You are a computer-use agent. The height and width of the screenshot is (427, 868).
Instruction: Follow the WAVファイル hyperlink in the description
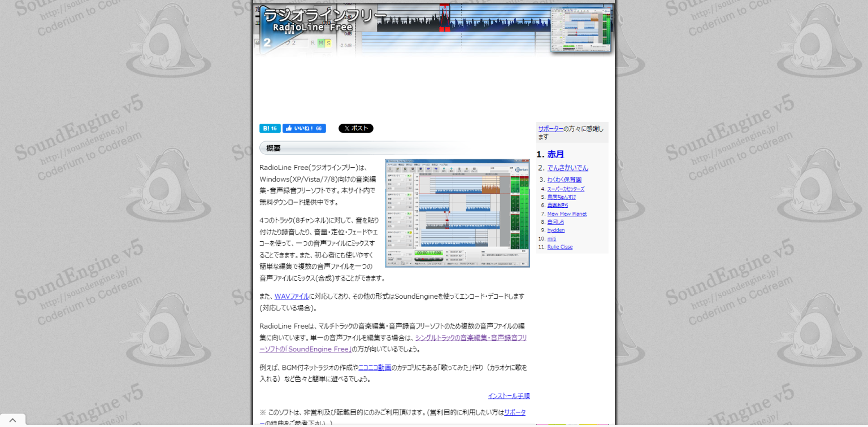pos(290,296)
